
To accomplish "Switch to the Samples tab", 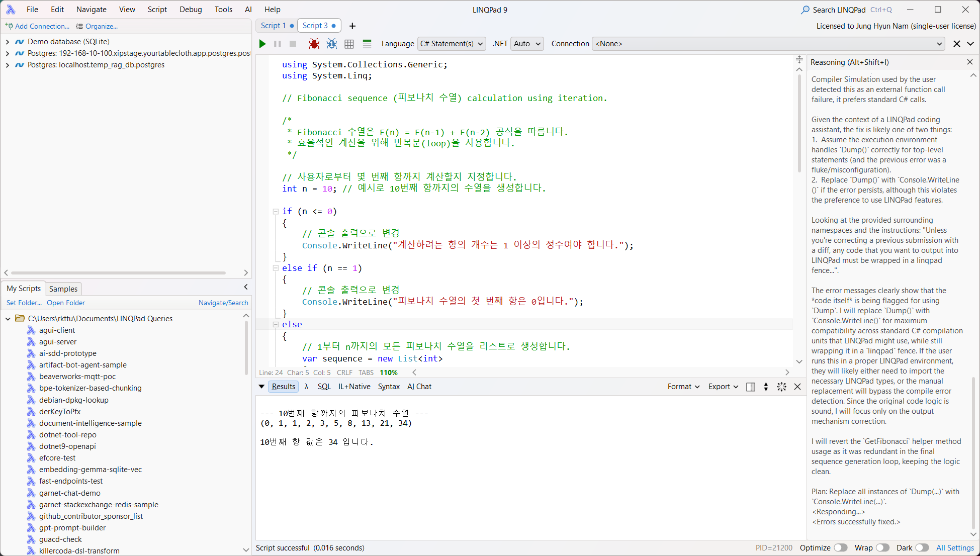I will coord(63,289).
